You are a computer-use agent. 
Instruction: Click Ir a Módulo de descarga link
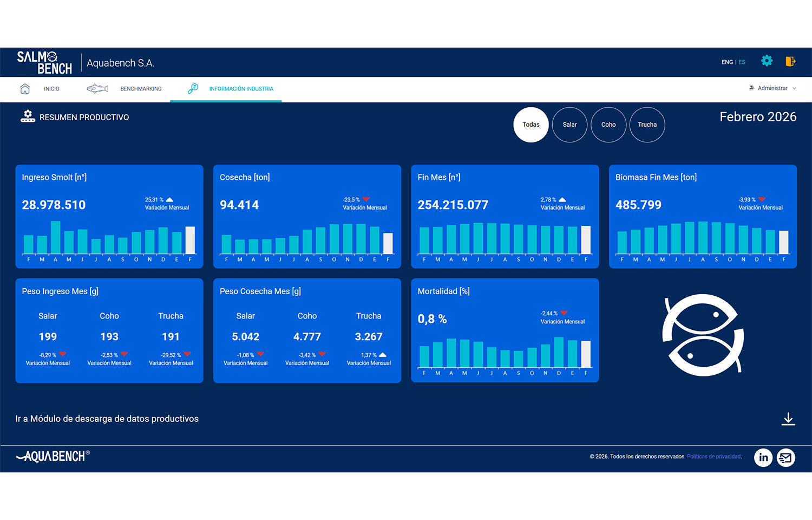click(107, 419)
